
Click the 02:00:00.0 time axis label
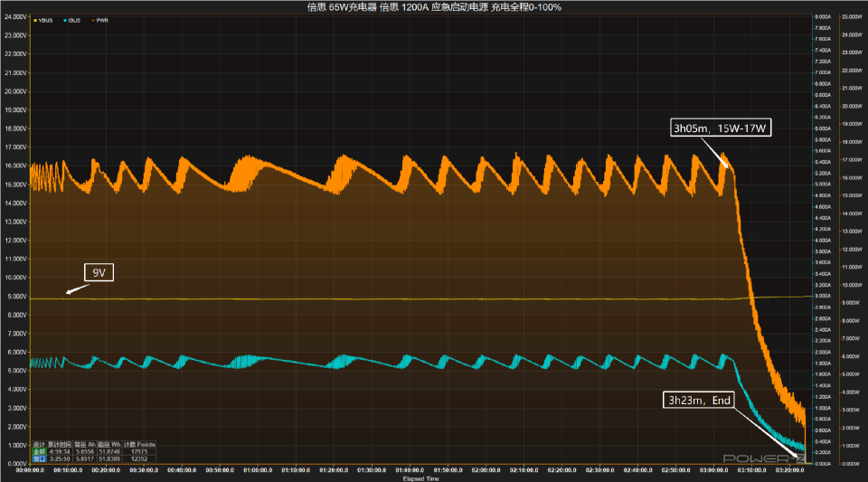point(486,470)
